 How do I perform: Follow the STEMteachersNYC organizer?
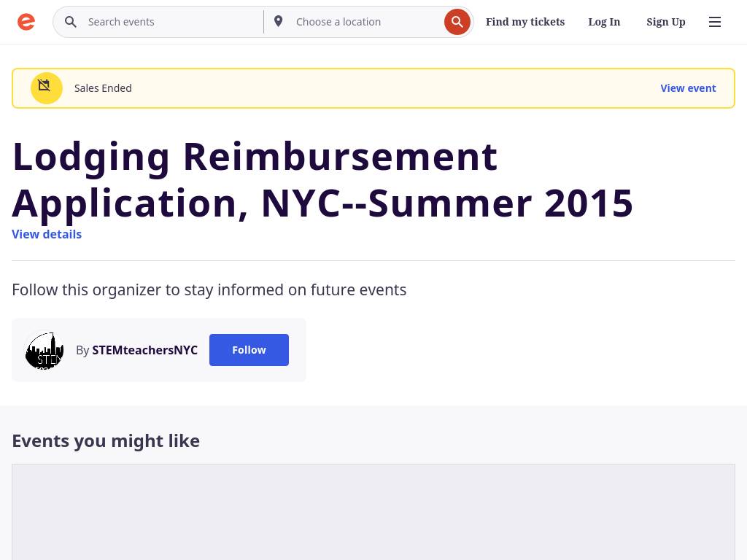(249, 350)
